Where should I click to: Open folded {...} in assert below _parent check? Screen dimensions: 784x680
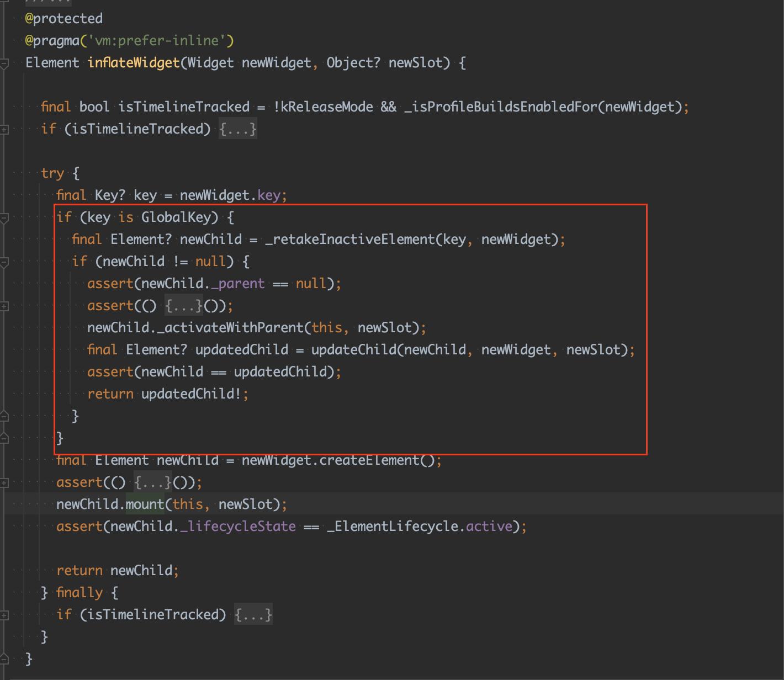[x=184, y=306]
